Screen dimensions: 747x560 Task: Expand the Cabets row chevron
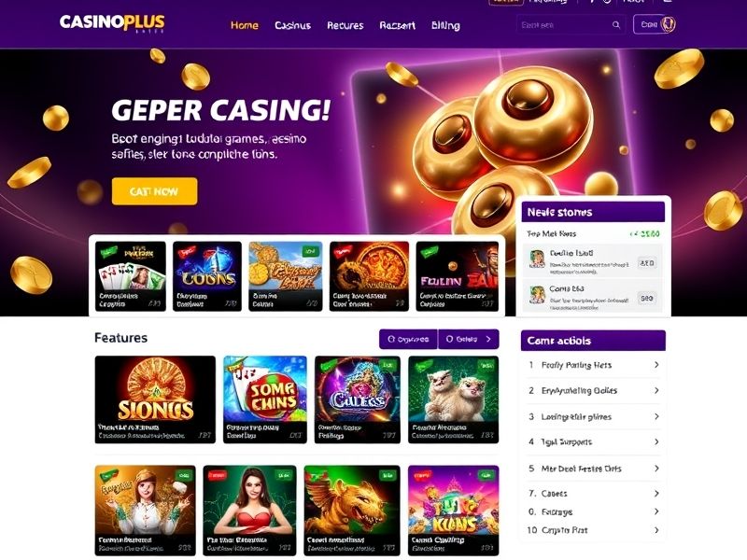[656, 494]
